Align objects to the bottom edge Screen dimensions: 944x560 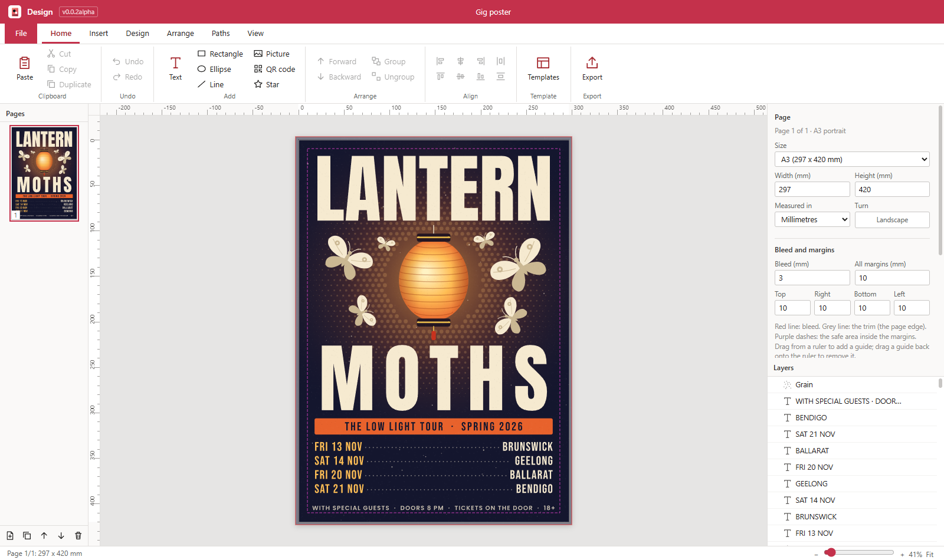(x=481, y=77)
